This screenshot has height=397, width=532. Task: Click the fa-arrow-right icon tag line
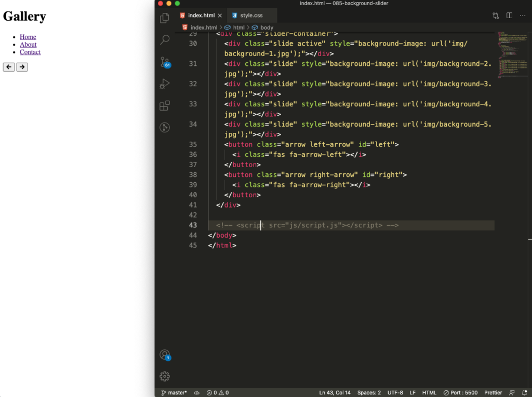pyautogui.click(x=301, y=185)
